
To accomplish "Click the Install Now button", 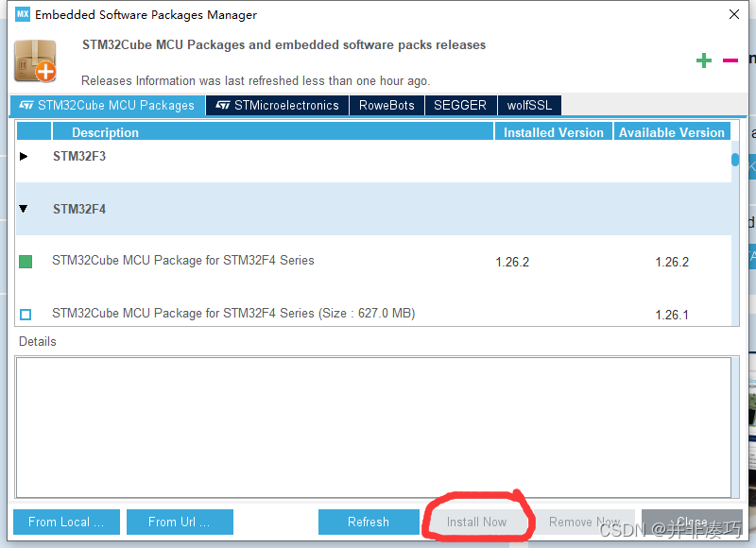I will [477, 522].
